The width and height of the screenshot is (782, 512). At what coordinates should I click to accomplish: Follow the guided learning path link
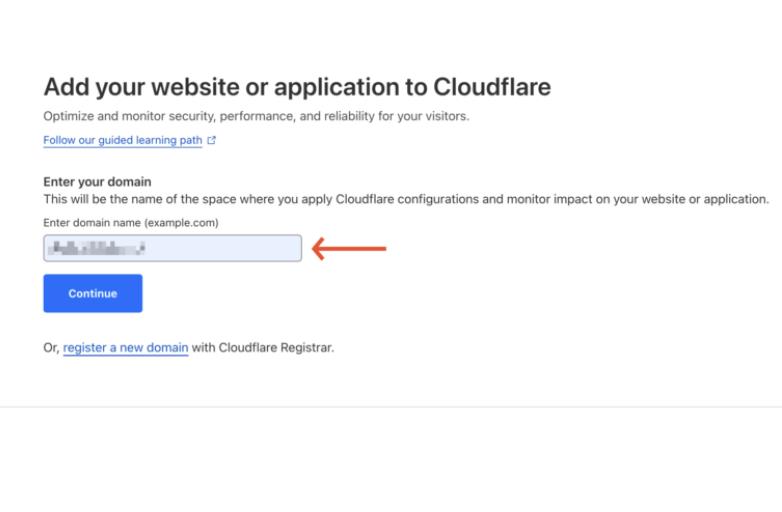click(x=123, y=141)
